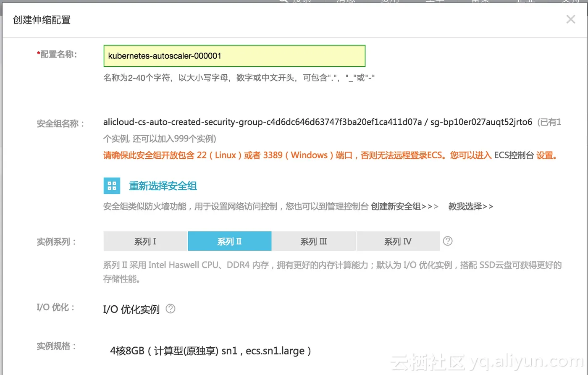Screen dimensions: 588x375
Task: Choose the 系列 IV instance series
Action: coord(398,241)
